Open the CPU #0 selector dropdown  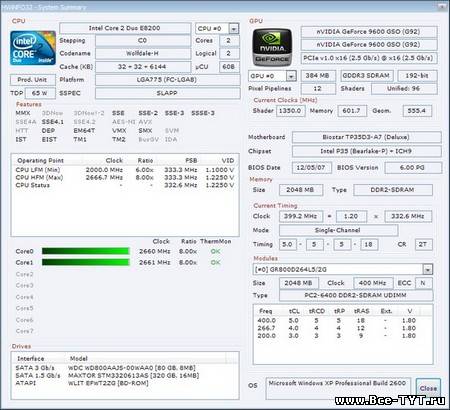coord(234,29)
